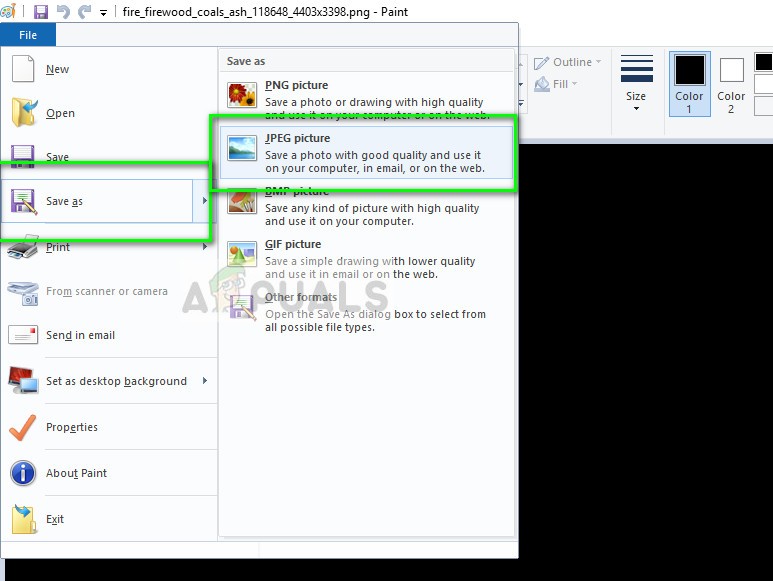Click the desktop background monitor icon

pyautogui.click(x=23, y=380)
